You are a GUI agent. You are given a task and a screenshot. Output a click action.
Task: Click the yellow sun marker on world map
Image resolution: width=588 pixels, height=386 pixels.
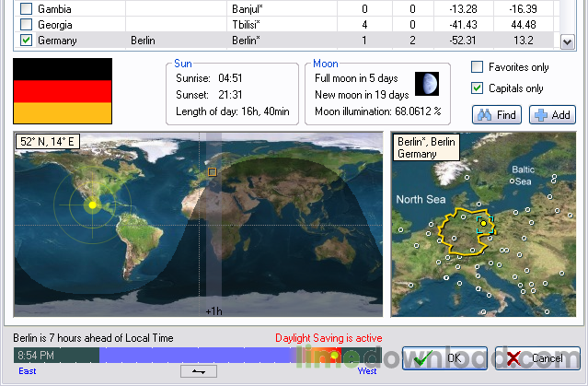[x=92, y=205]
